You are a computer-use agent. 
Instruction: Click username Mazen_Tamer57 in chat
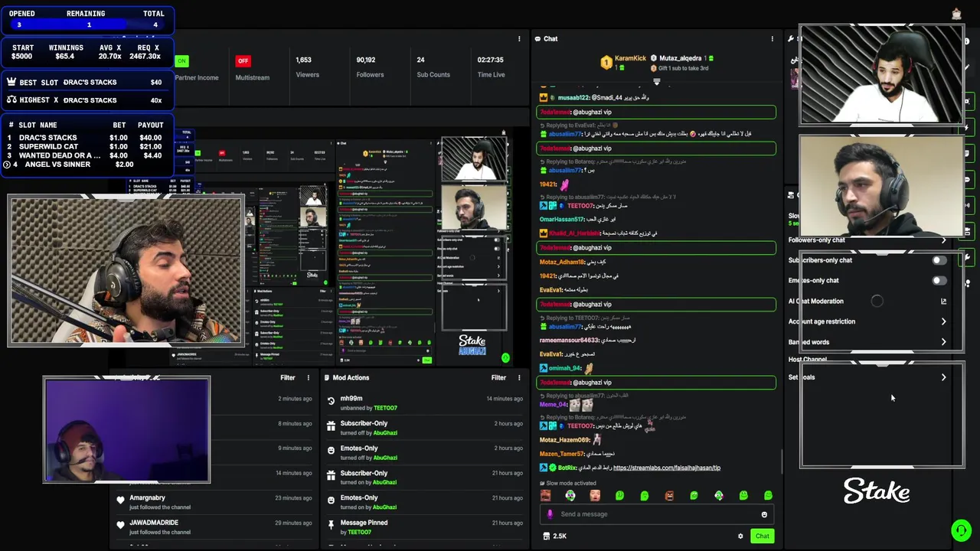[x=562, y=454]
